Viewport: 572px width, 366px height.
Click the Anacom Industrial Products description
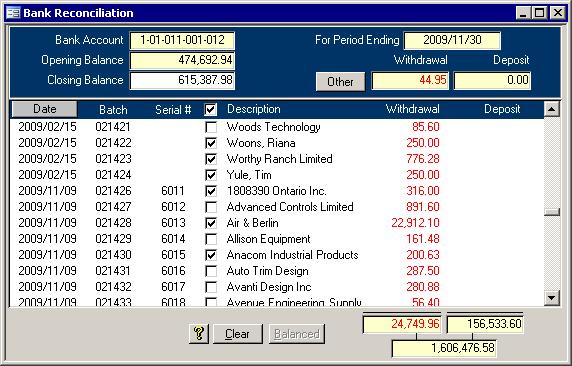[292, 255]
